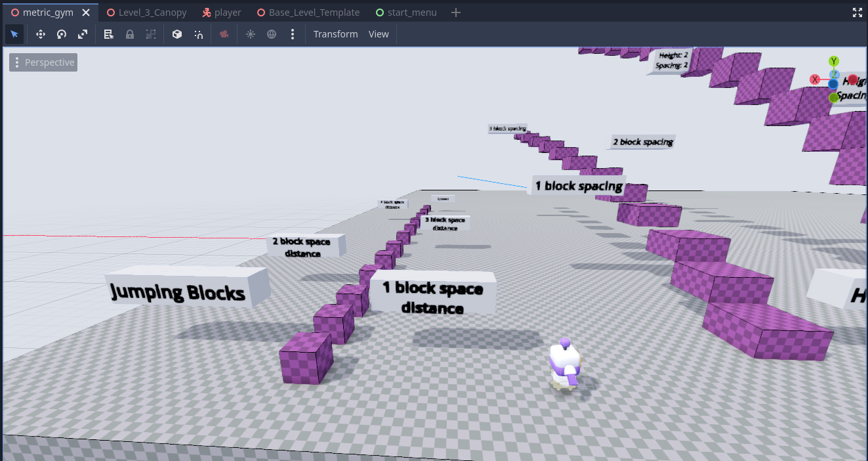Lock the selected node with padlock icon

pos(130,34)
